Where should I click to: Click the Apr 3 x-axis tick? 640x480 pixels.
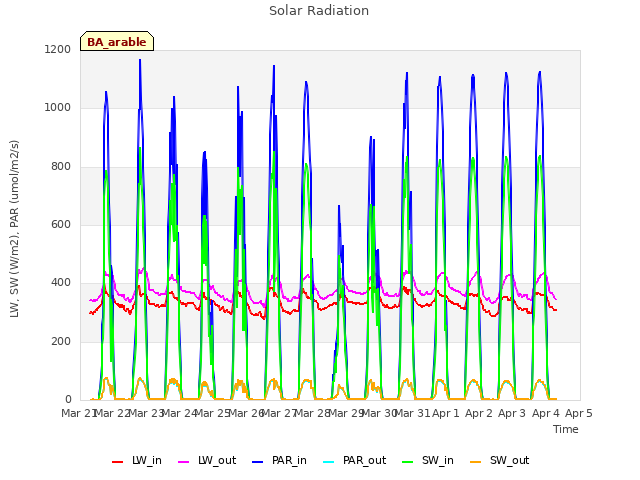pos(512,413)
